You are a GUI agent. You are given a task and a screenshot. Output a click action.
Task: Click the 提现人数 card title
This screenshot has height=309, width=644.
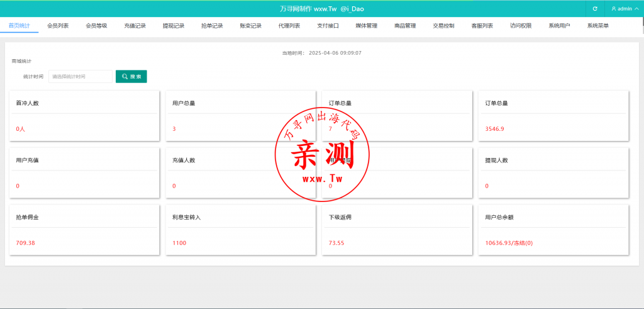[497, 160]
